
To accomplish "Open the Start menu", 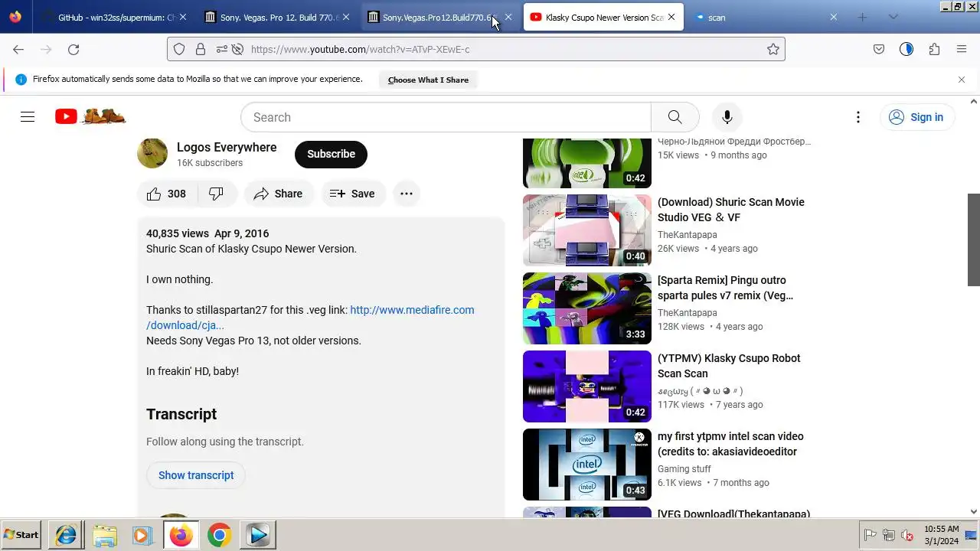I will 21,535.
